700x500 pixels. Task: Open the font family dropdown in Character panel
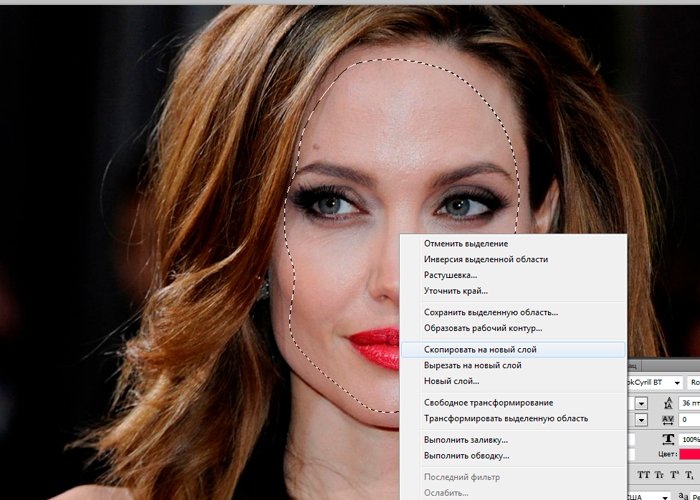point(655,383)
